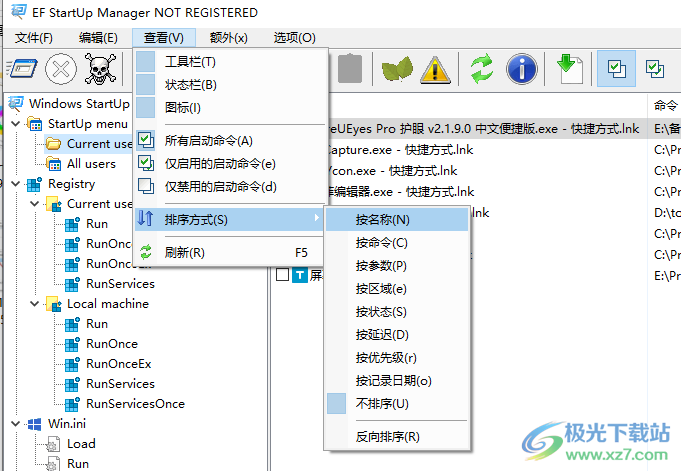Select 不排序(U) sort option

(397, 404)
